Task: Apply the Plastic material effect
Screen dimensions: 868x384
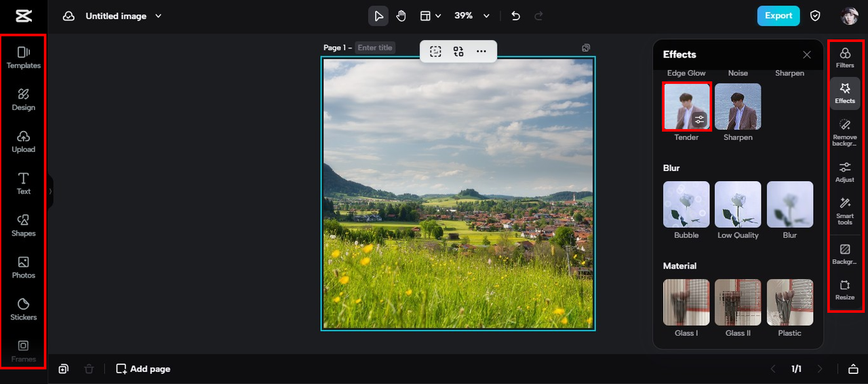Action: pyautogui.click(x=790, y=303)
